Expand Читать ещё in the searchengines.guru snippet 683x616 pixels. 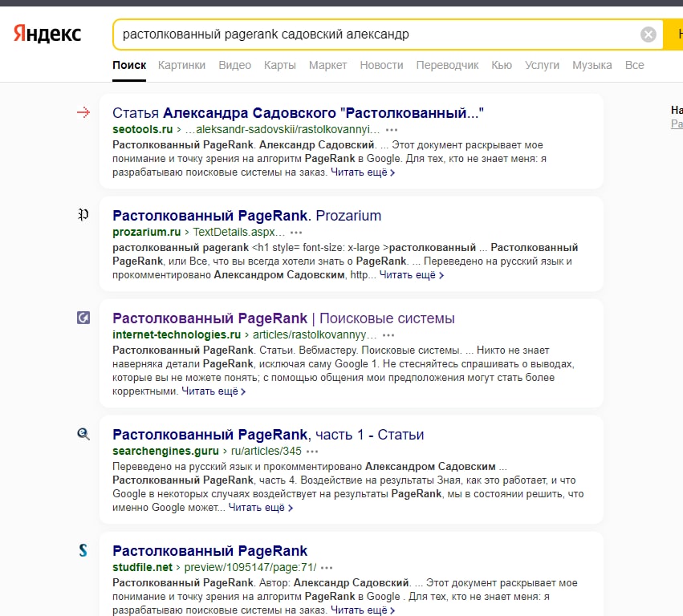point(261,508)
